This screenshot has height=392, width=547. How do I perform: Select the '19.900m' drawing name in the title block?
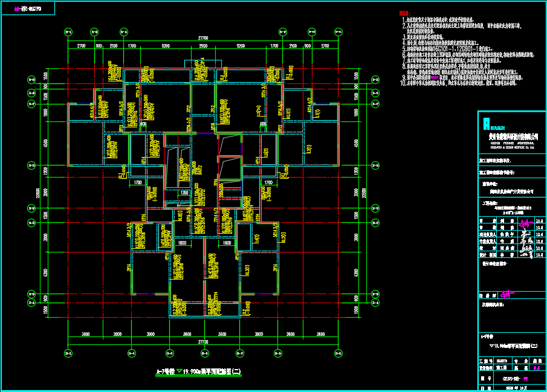point(513,346)
